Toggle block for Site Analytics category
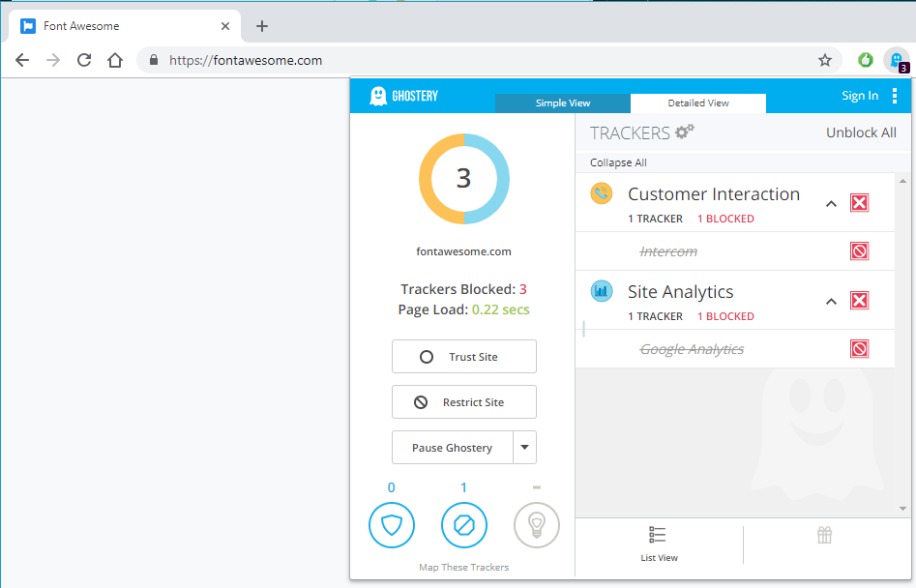The width and height of the screenshot is (916, 588). pos(859,300)
